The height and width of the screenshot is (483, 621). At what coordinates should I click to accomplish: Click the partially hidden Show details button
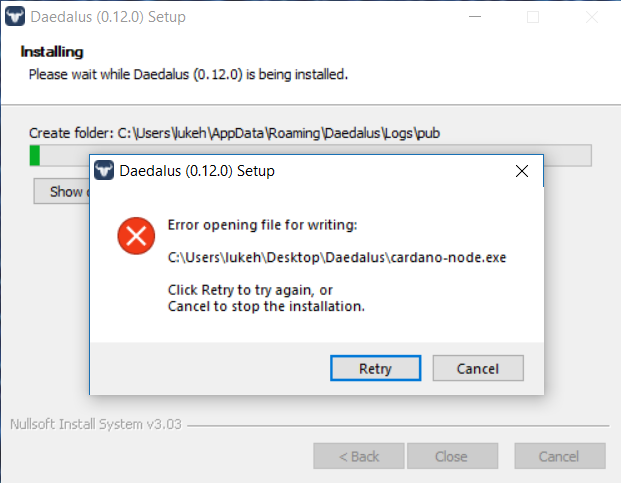(62, 192)
